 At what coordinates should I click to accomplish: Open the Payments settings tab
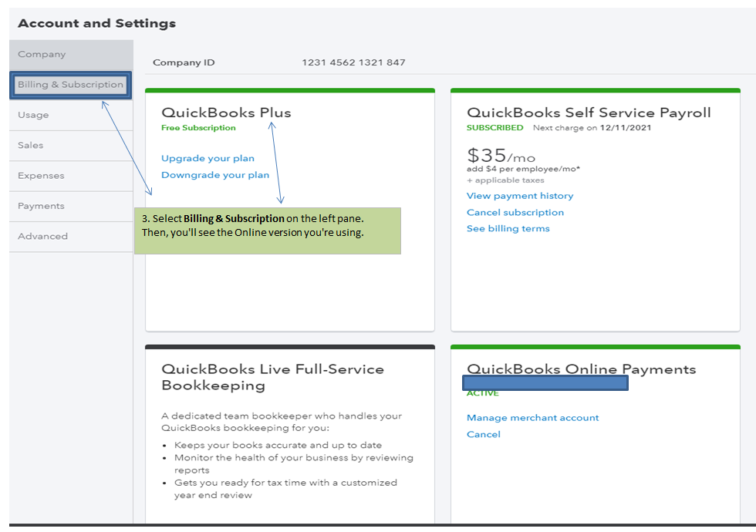[x=42, y=206]
